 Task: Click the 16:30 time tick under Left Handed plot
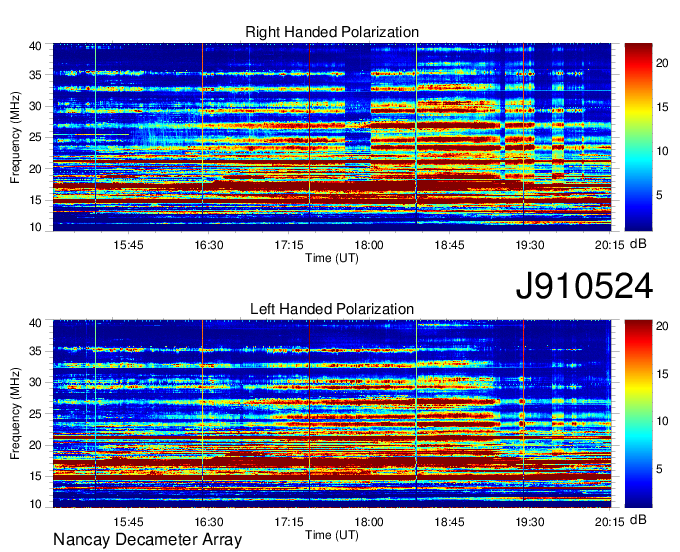[x=209, y=522]
